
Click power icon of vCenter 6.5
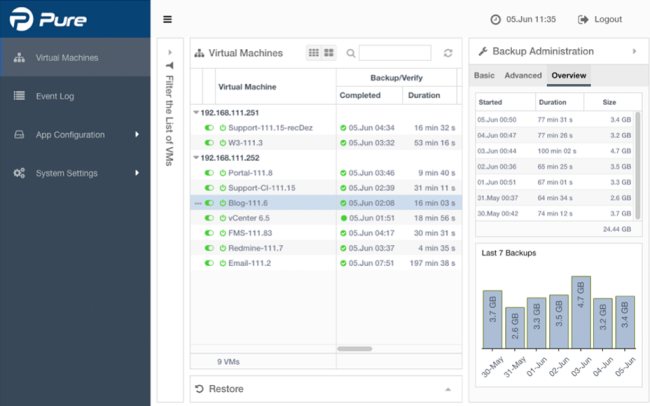tap(223, 218)
